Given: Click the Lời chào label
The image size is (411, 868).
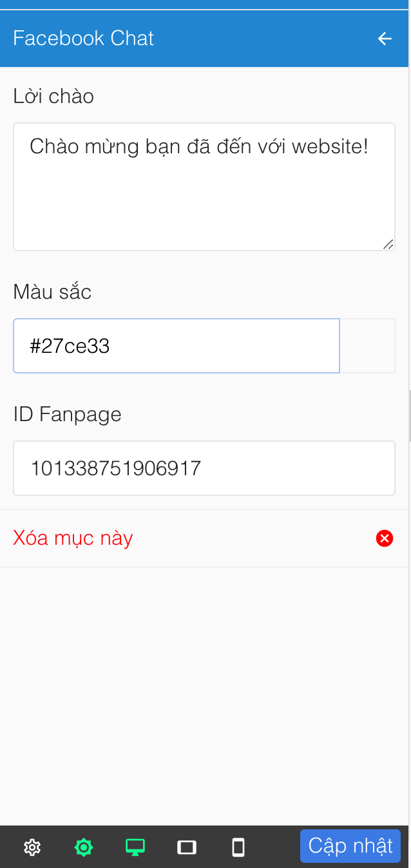Looking at the screenshot, I should pos(53,97).
